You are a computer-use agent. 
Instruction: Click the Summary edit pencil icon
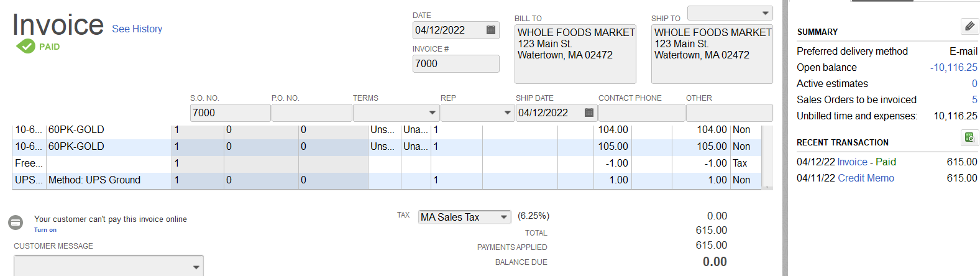[x=969, y=26]
